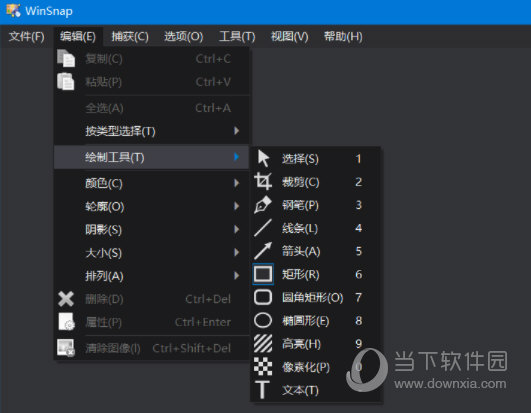The width and height of the screenshot is (531, 413).
Task: Click the Ctrl+A shortcut text
Action: point(213,108)
